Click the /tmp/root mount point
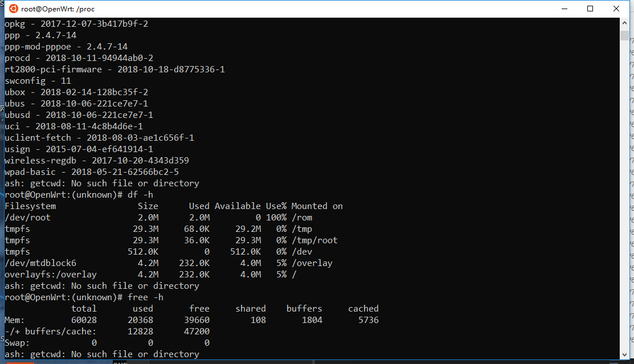634x364 pixels. 314,240
